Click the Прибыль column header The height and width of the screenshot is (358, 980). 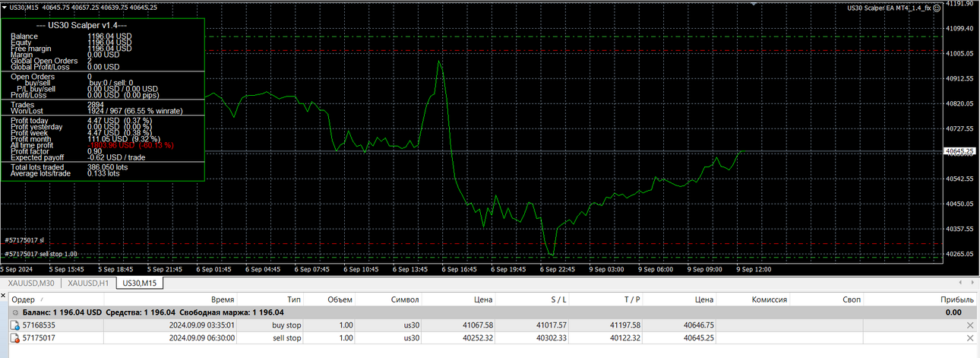tap(957, 299)
